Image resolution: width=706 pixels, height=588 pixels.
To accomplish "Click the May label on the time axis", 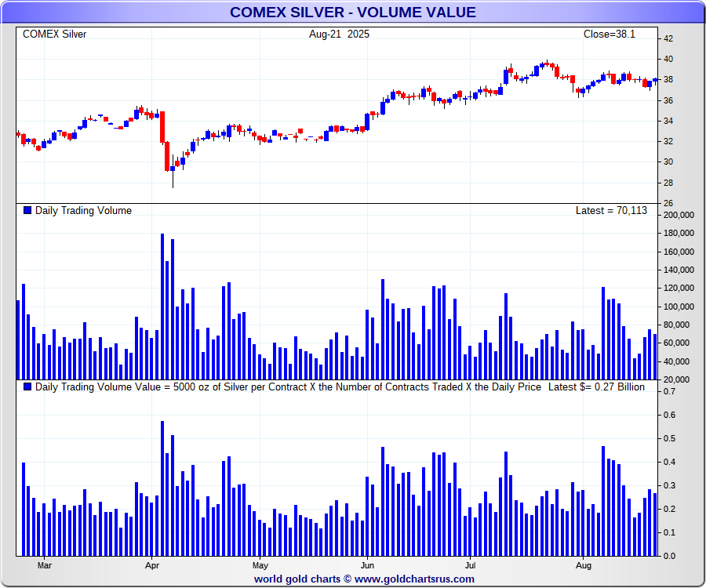I will (x=260, y=564).
